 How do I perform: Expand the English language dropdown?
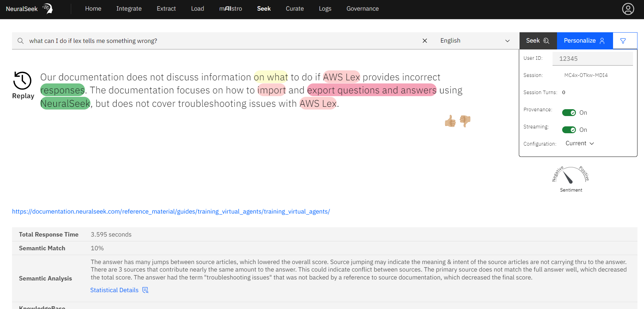pos(474,41)
